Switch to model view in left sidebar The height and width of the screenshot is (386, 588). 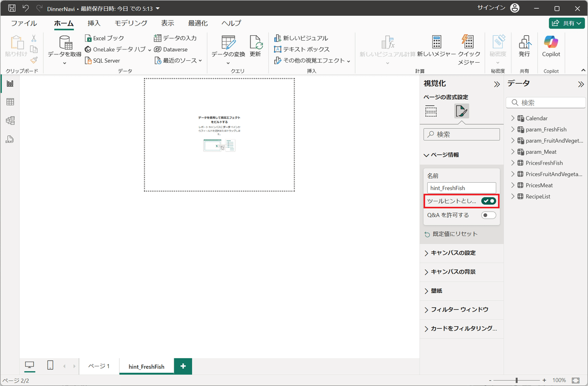tap(10, 121)
